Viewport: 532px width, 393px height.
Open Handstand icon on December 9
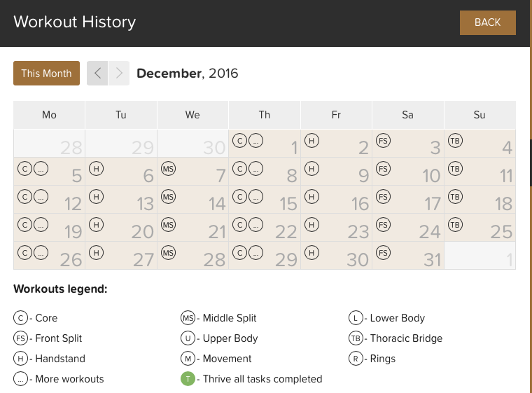311,169
